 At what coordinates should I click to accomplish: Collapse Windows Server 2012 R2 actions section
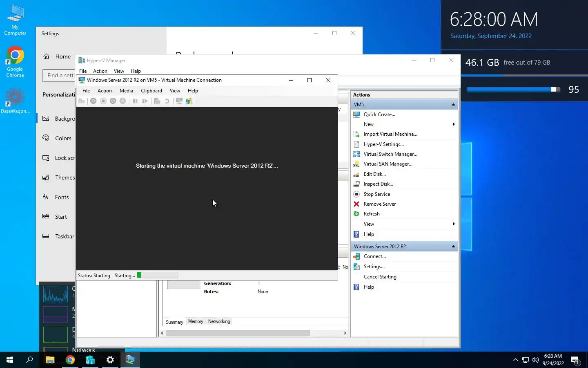pos(453,247)
